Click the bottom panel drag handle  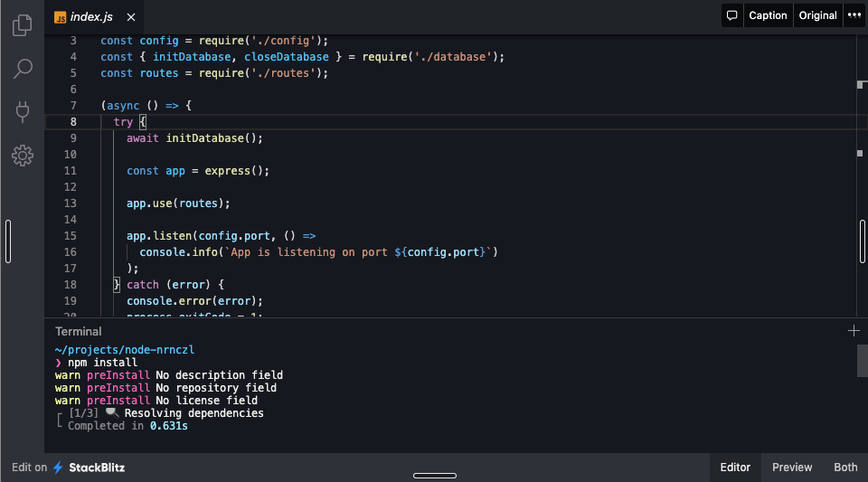(434, 476)
